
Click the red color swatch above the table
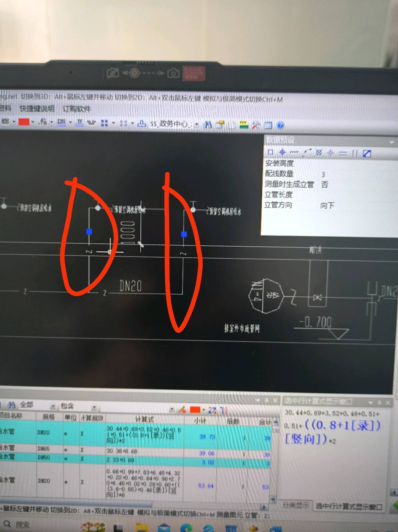tap(195, 410)
